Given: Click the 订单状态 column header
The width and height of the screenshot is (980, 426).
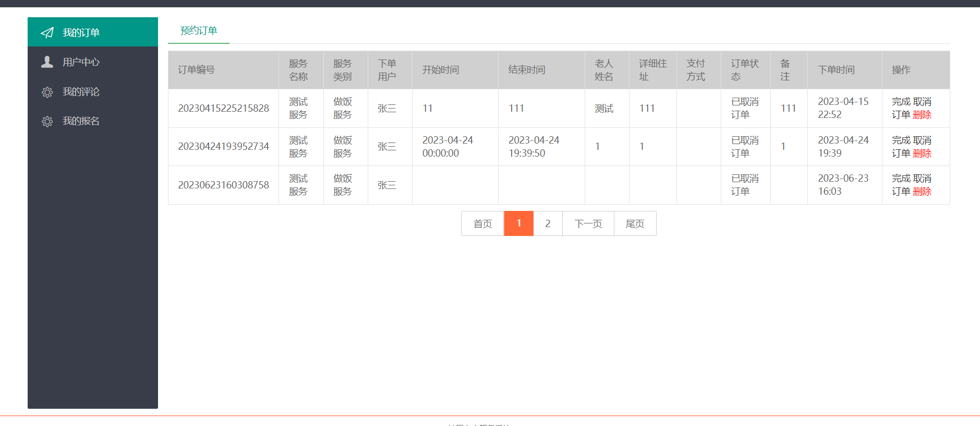Looking at the screenshot, I should [x=745, y=70].
